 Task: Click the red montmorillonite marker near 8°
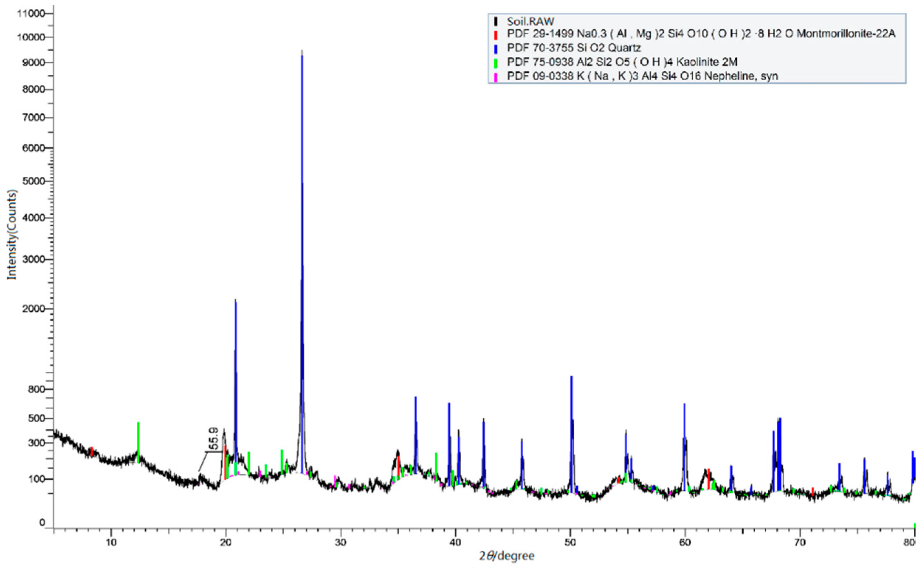click(x=92, y=452)
